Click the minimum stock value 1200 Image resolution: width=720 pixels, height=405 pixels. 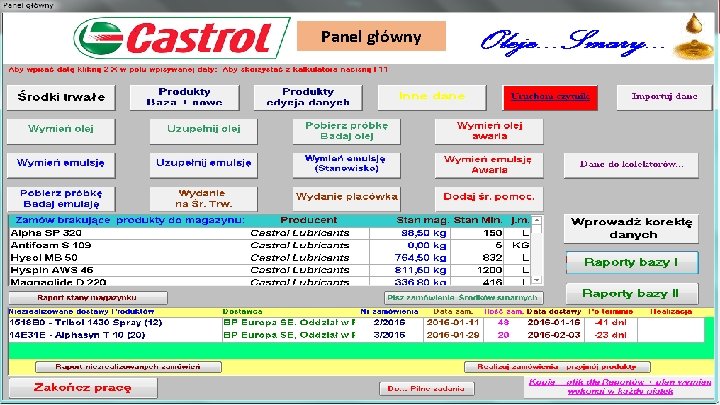[489, 270]
